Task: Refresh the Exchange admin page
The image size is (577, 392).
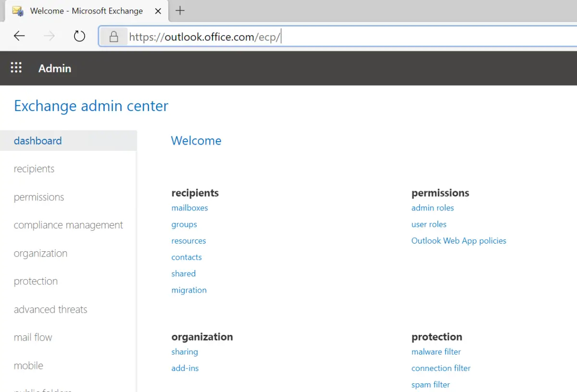Action: point(79,36)
